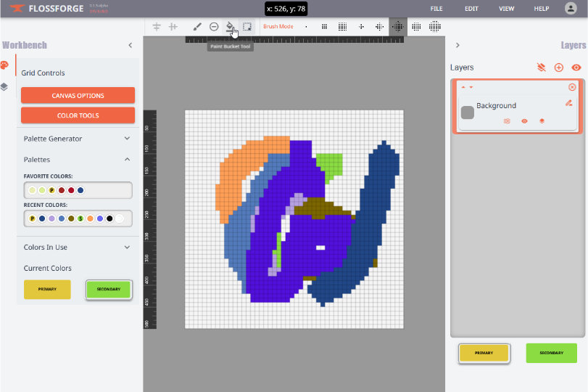This screenshot has height=392, width=588.
Task: Expand the Palette Generator section
Action: click(127, 139)
